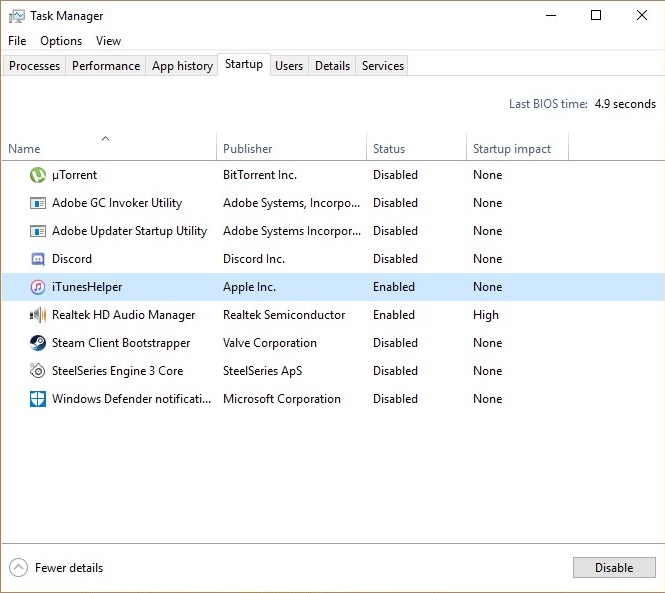
Task: Click the Valve Corporation publisher cell
Action: coord(270,343)
